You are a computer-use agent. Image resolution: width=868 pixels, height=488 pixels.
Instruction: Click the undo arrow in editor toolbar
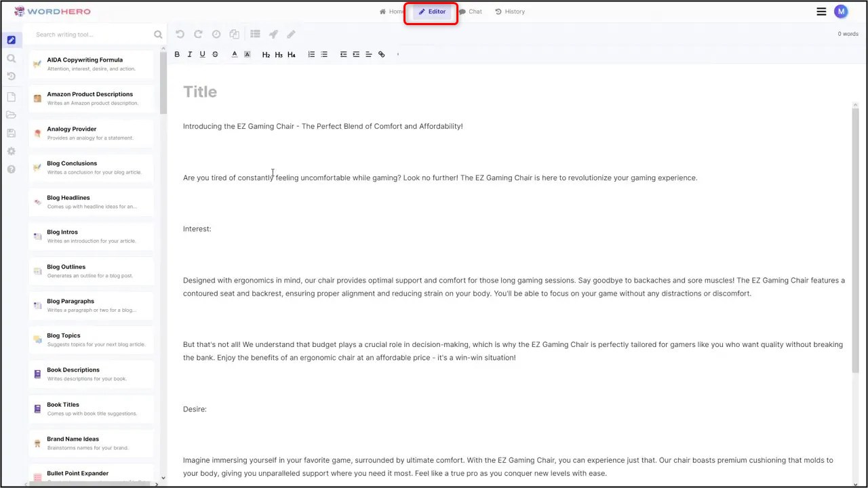(180, 34)
